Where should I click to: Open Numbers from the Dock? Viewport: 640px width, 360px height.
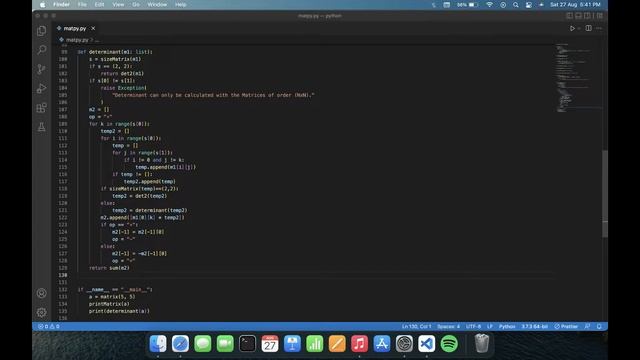click(315, 344)
